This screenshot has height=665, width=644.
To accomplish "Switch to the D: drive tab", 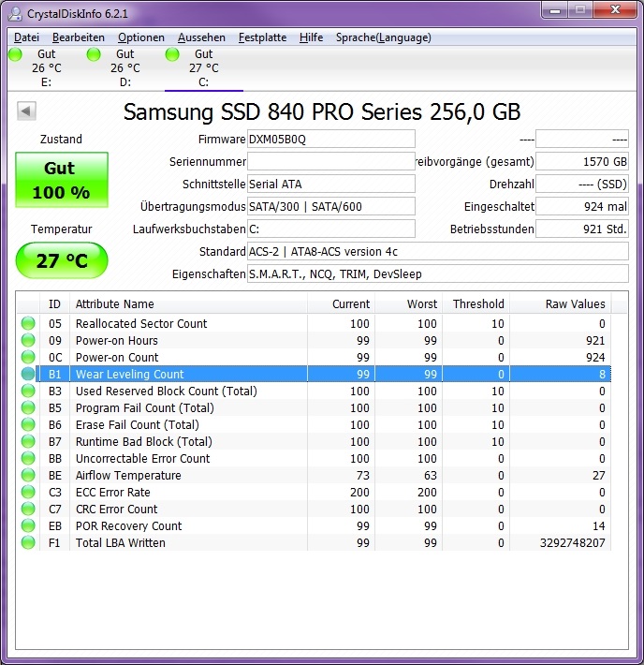I will 125,67.
